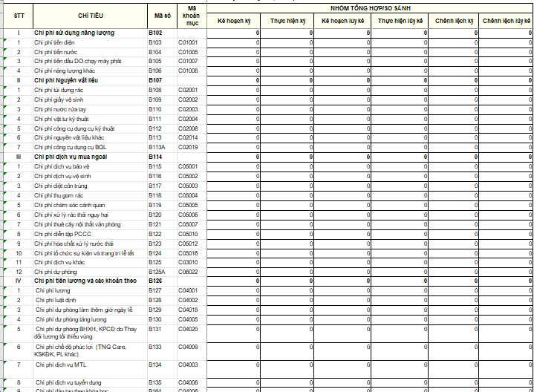
Task: Select the 'NHÓM TỔNG HỢP/SO SÁNH' merged header
Action: click(369, 7)
